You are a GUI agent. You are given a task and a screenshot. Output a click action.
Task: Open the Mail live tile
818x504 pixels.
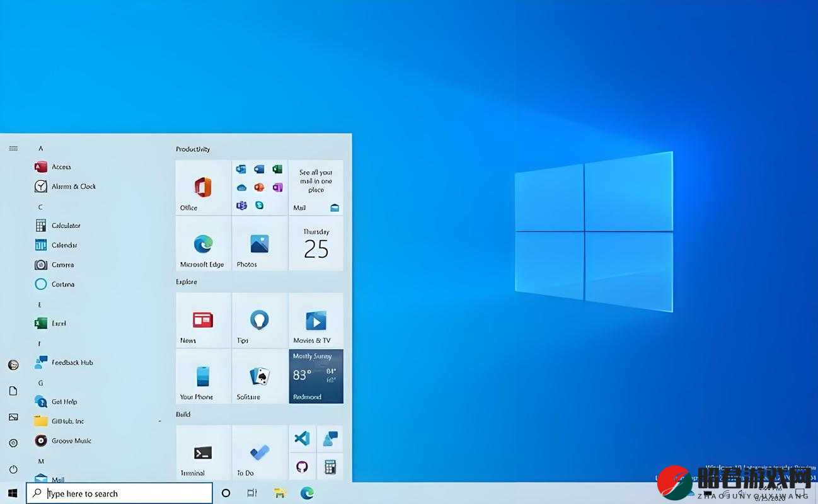[x=316, y=187]
